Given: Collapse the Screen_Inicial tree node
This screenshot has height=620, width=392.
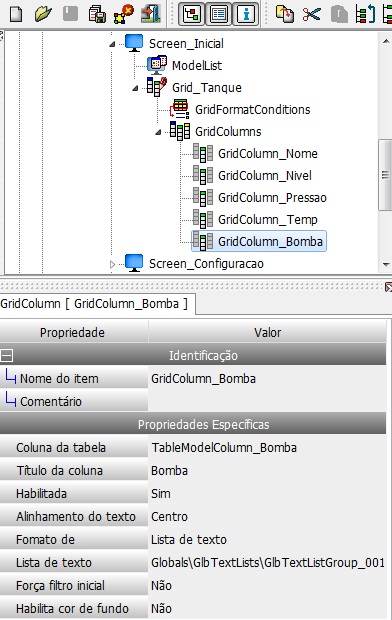Looking at the screenshot, I should 112,44.
